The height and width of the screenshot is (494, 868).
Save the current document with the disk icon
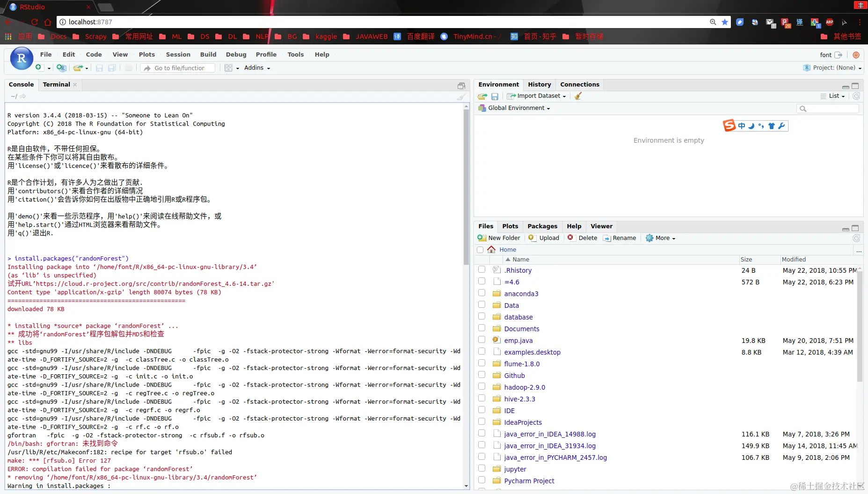99,68
